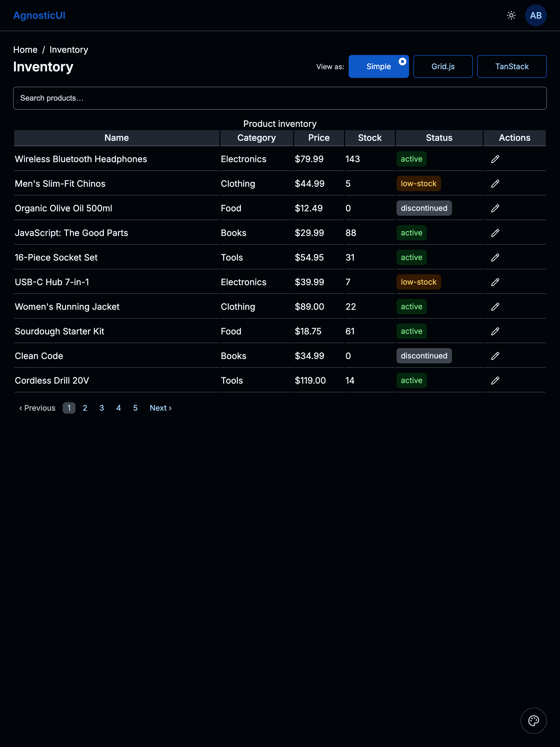
Task: Switch view to TanStack
Action: pyautogui.click(x=512, y=66)
